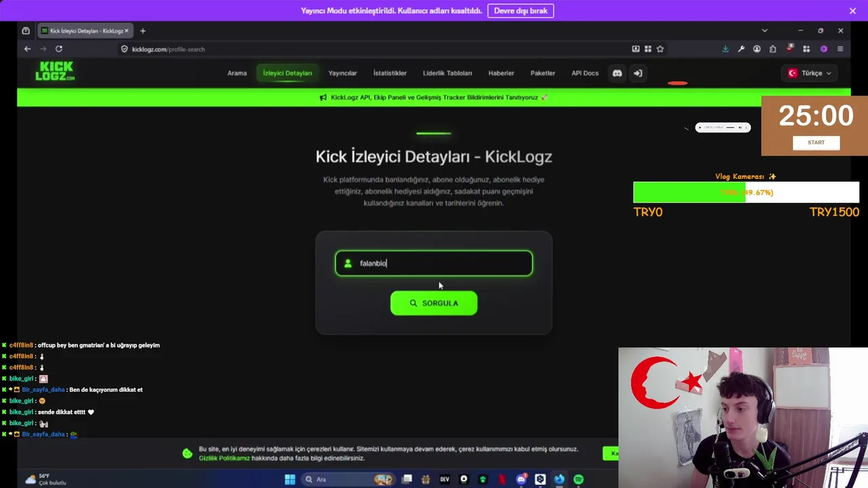
Task: Click the username input field
Action: pos(434,263)
